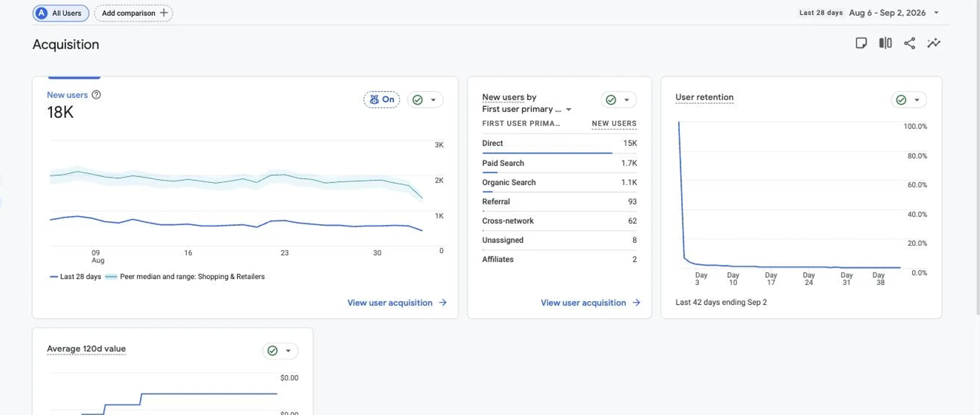Open Average 120d value status dropdown

pyautogui.click(x=280, y=351)
